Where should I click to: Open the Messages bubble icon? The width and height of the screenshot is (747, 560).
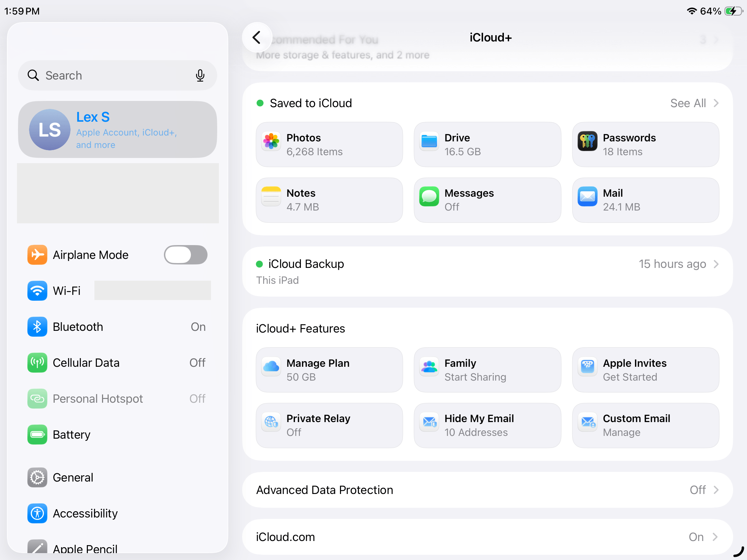[429, 196]
